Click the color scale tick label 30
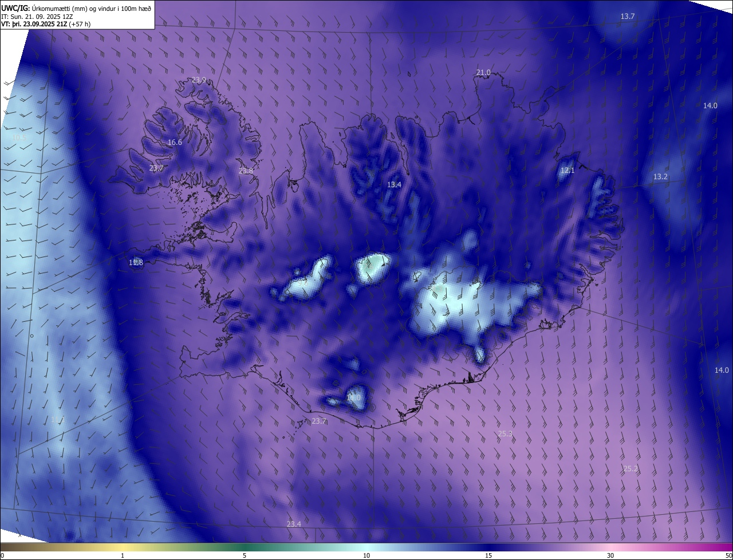The width and height of the screenshot is (733, 560). [x=610, y=555]
